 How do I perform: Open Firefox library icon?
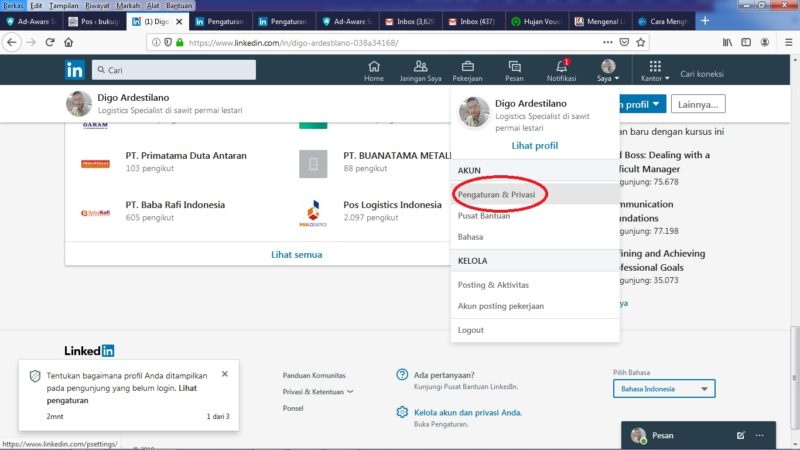728,42
